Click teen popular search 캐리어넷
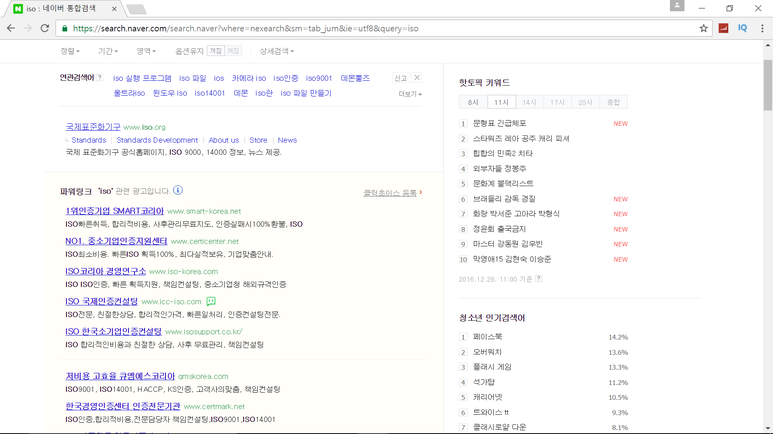Viewport: 773px width, 434px height. point(487,397)
